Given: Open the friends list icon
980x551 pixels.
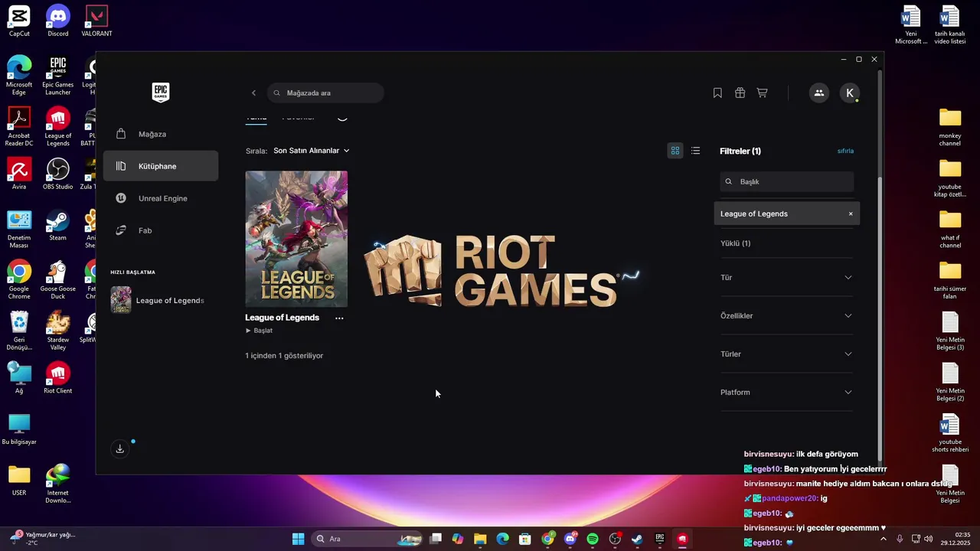Looking at the screenshot, I should coord(818,93).
